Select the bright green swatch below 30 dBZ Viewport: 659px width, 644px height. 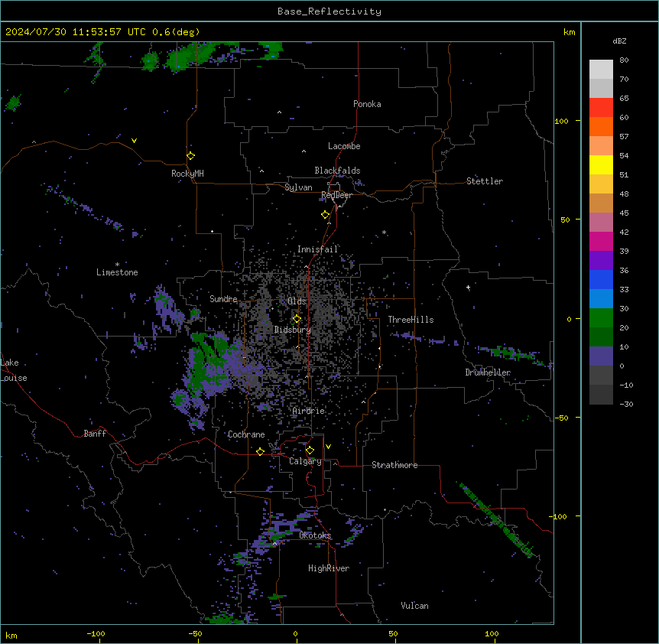601,318
